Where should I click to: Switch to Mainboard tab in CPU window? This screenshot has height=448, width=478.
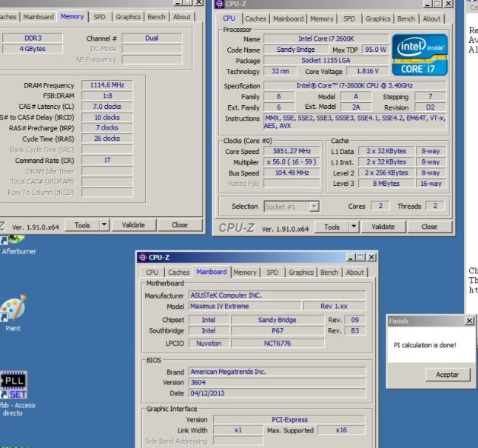pos(288,19)
